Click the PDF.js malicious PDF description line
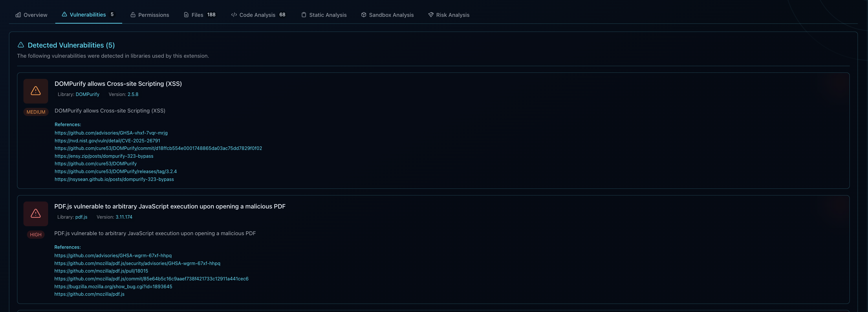Image resolution: width=868 pixels, height=312 pixels. click(155, 233)
